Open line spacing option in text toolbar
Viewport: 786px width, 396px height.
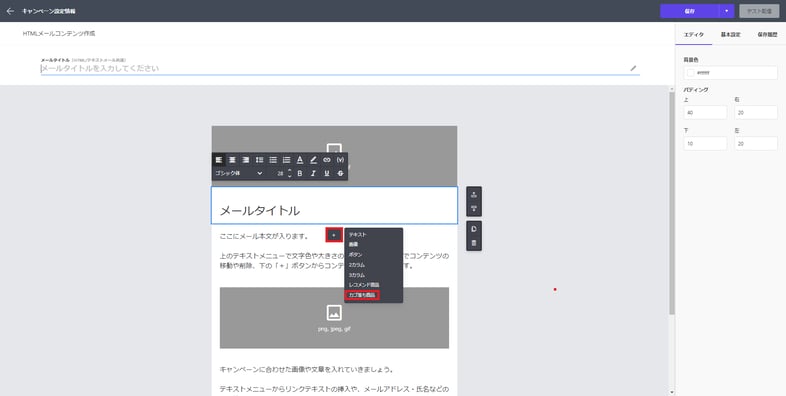coord(260,160)
